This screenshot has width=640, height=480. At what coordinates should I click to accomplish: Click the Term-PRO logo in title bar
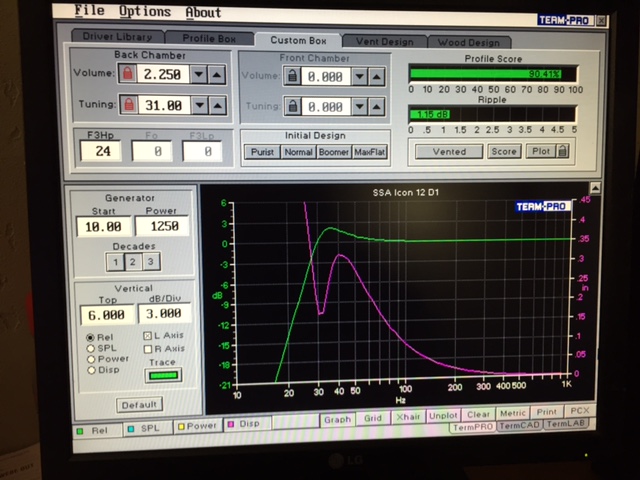(564, 20)
